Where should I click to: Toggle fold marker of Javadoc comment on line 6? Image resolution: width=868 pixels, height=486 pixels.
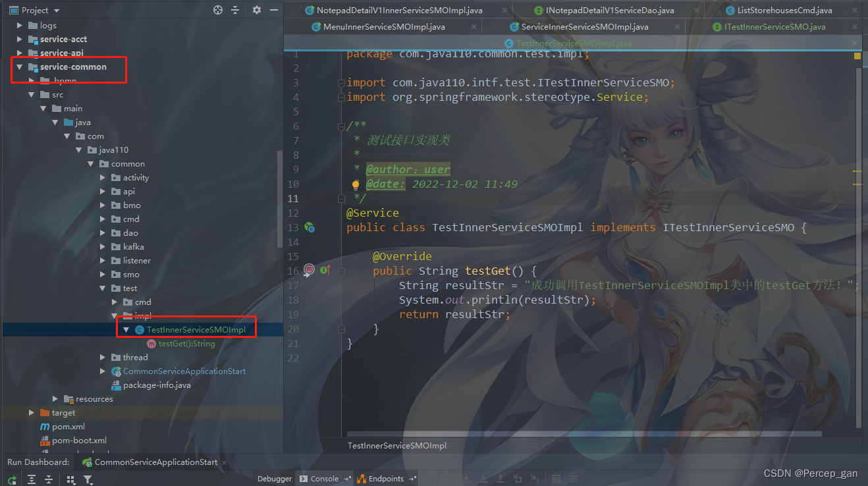tap(340, 126)
